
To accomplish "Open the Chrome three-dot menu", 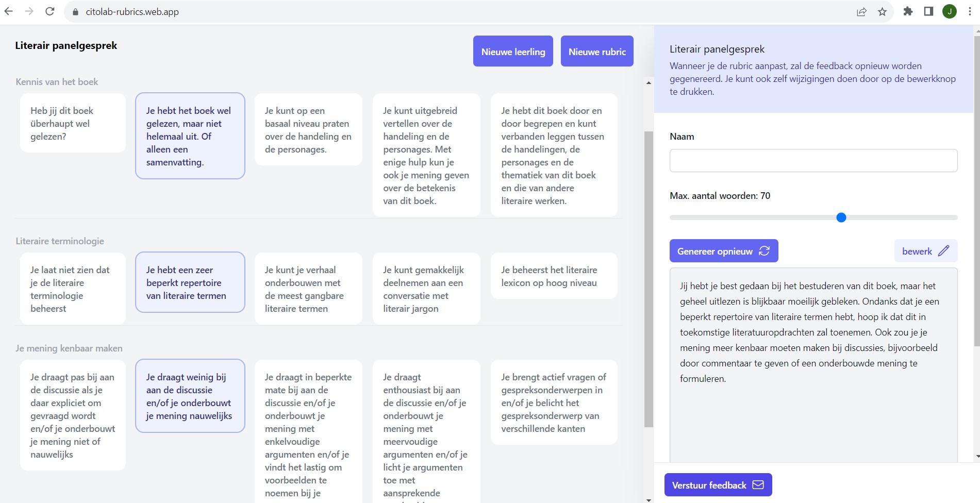I will tap(970, 11).
